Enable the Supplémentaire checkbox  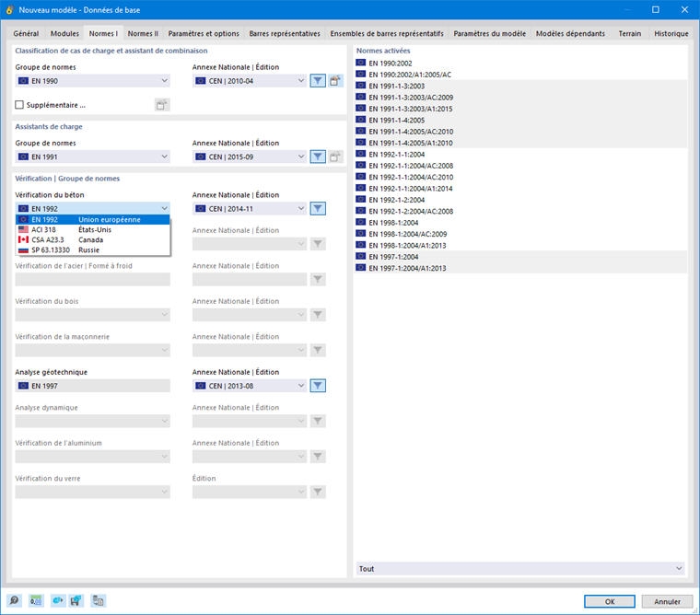19,105
